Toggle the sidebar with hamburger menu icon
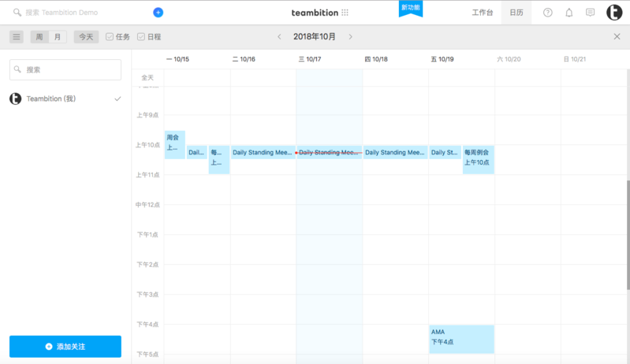The width and height of the screenshot is (630, 364). coord(17,37)
